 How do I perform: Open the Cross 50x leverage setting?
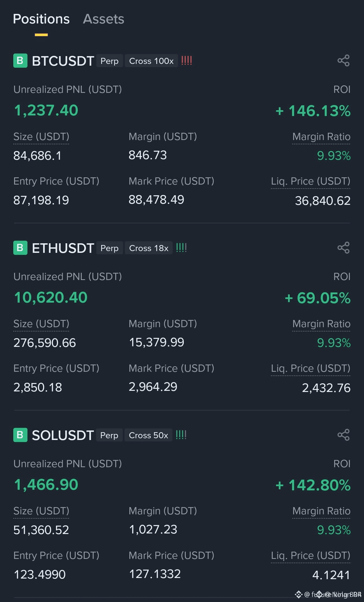148,435
